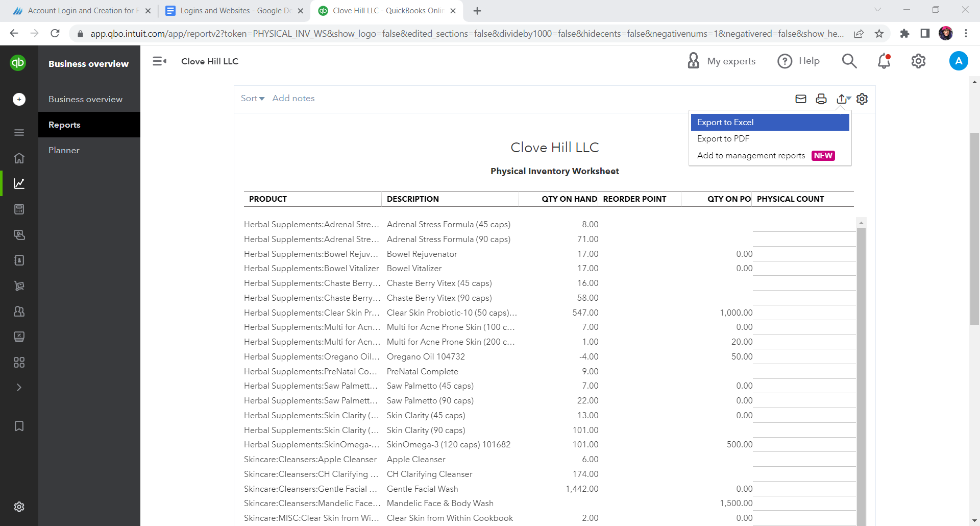Bookmark this page with star icon
The width and height of the screenshot is (980, 526).
(x=879, y=34)
